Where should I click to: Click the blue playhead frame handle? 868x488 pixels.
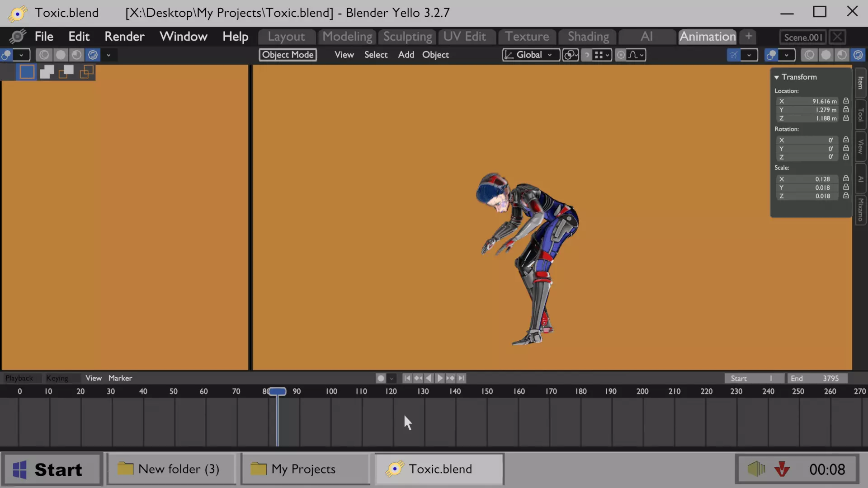tap(278, 391)
